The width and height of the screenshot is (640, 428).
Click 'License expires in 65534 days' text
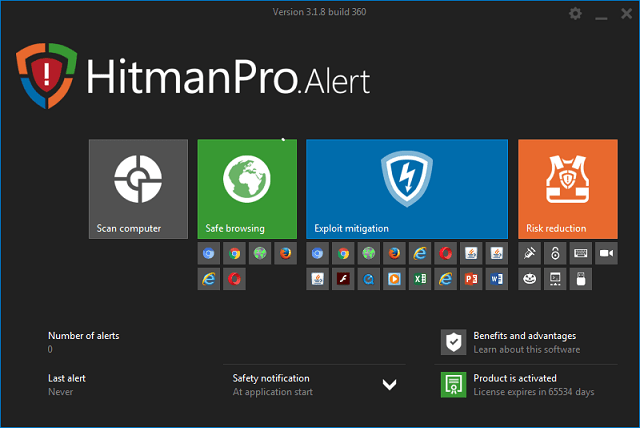pyautogui.click(x=533, y=392)
